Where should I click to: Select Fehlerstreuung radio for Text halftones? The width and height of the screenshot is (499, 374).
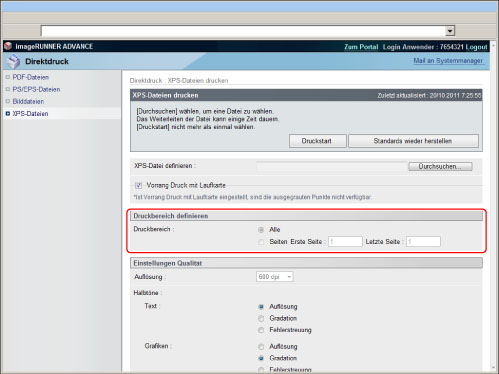tap(261, 330)
